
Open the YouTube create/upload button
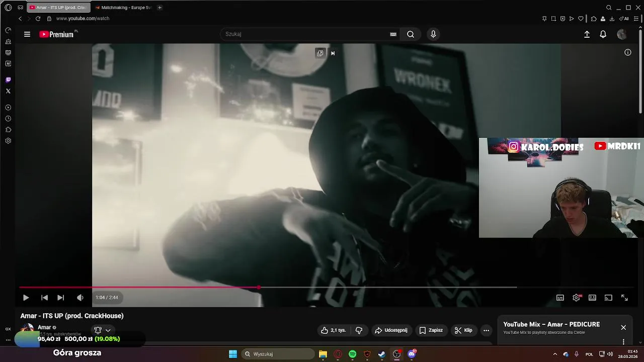pos(587,34)
